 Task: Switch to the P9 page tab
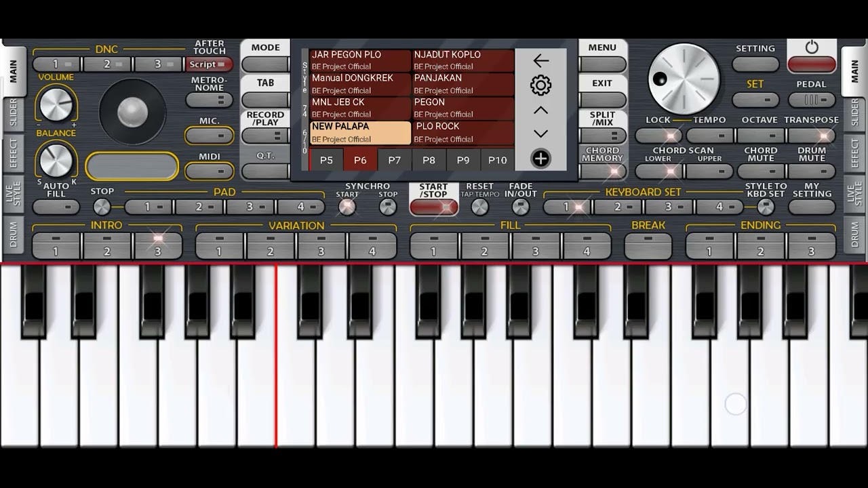tap(463, 160)
